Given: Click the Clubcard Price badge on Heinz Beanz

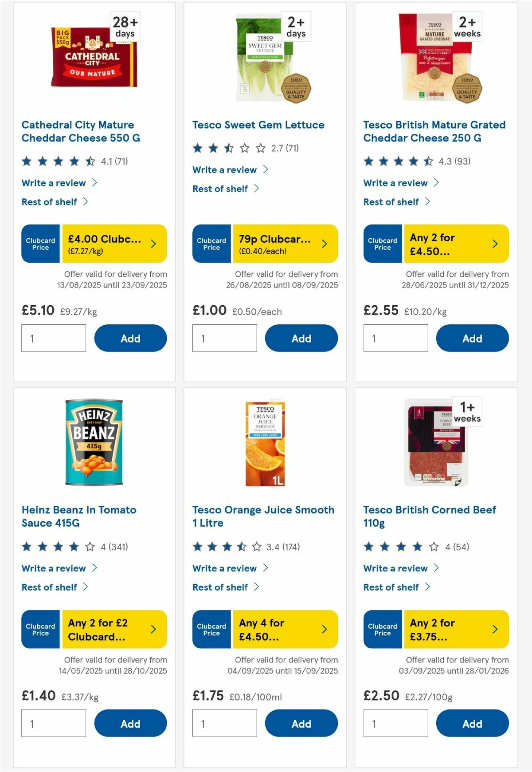Looking at the screenshot, I should (x=40, y=629).
